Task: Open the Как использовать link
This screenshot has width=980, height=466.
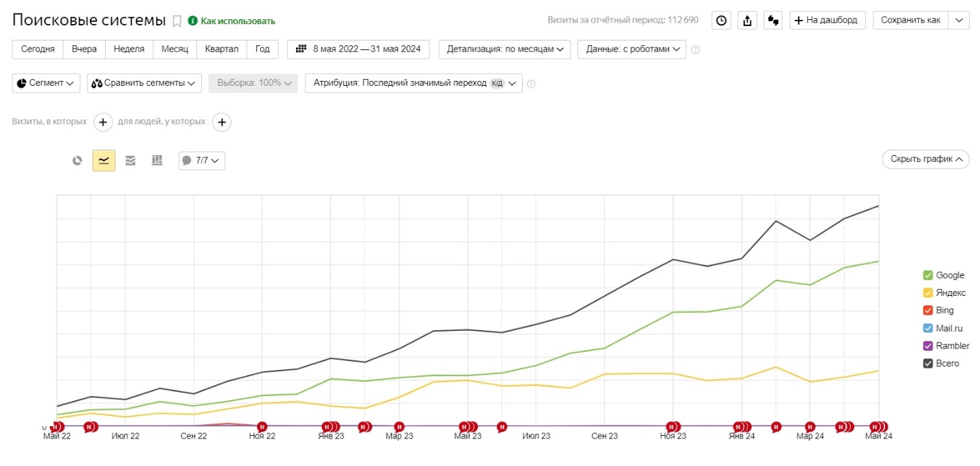Action: pyautogui.click(x=231, y=21)
